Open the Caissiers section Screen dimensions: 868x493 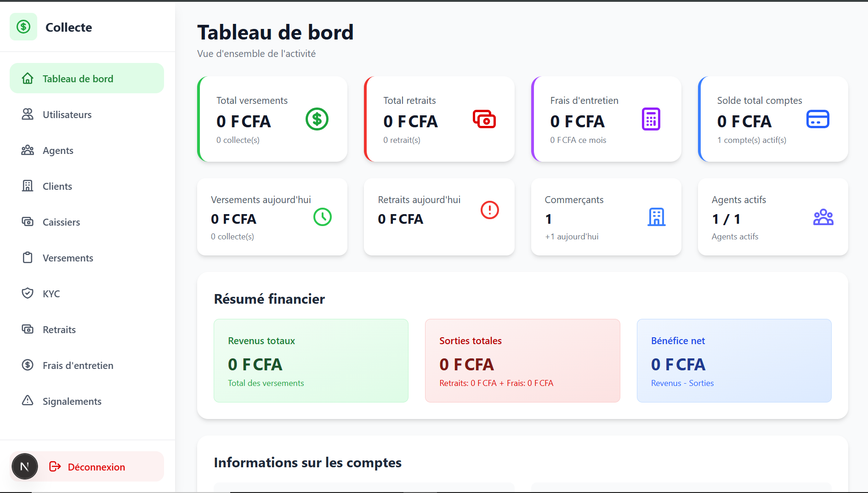[x=61, y=222]
